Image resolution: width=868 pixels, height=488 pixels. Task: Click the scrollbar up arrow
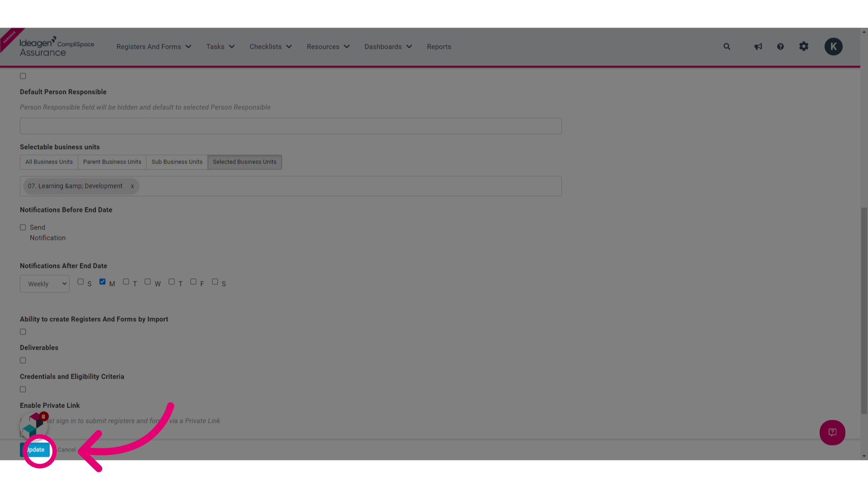pos(864,32)
